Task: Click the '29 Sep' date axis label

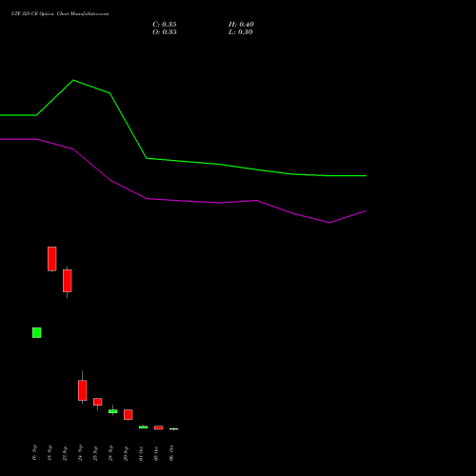Action: pos(126,453)
